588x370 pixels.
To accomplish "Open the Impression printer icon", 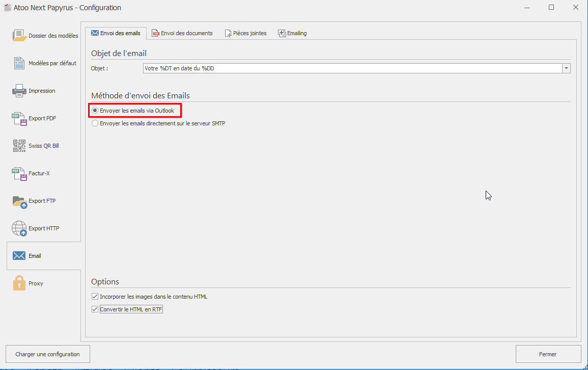I will tap(19, 91).
